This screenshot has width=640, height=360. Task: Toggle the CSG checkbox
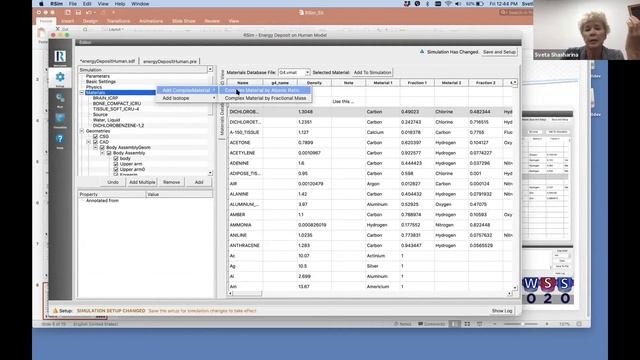[x=96, y=136]
